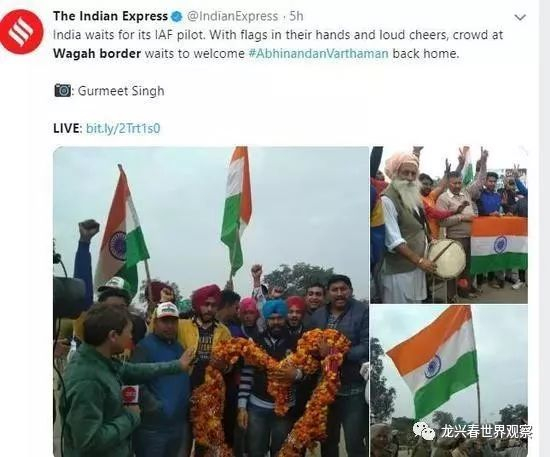This screenshot has width=550, height=457.
Task: Open the bit.ly/2Trt1s0 live link
Action: click(123, 128)
